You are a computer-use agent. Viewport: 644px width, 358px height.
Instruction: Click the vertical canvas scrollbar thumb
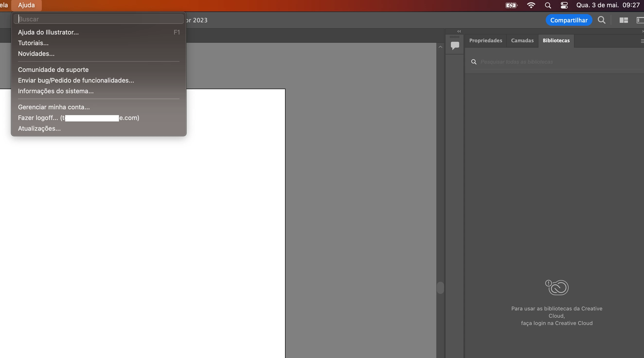click(x=440, y=288)
